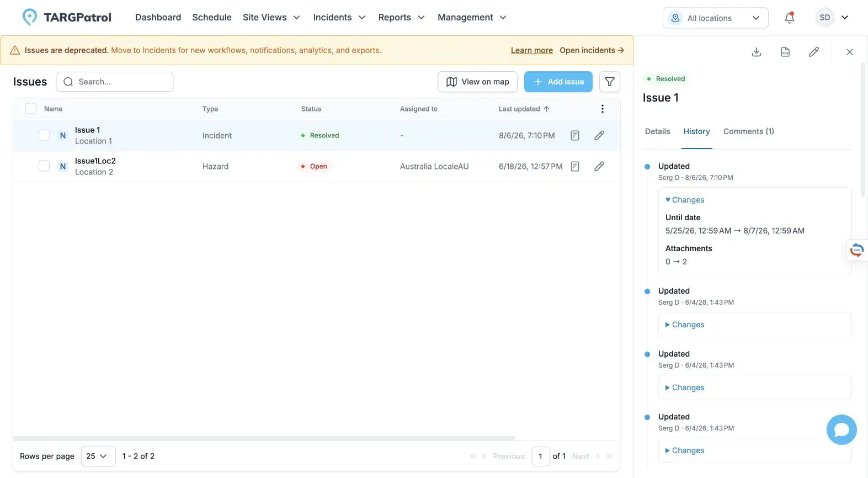Viewport: 868px width, 478px height.
Task: Sort by Last updated column
Action: tap(524, 109)
